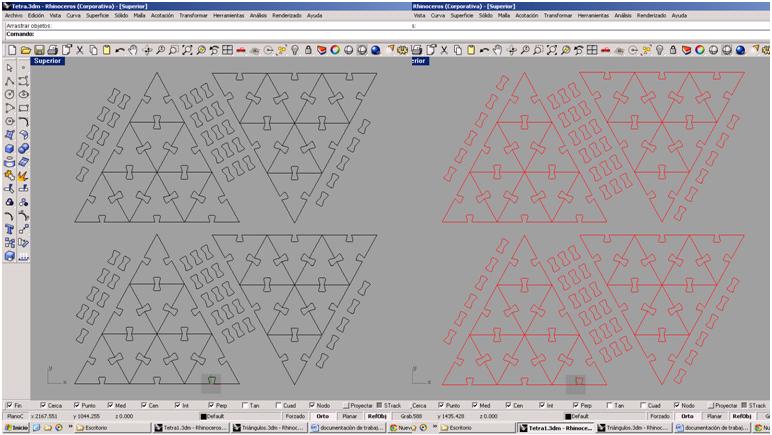Click the Explode icon in side toolbar

point(23,176)
